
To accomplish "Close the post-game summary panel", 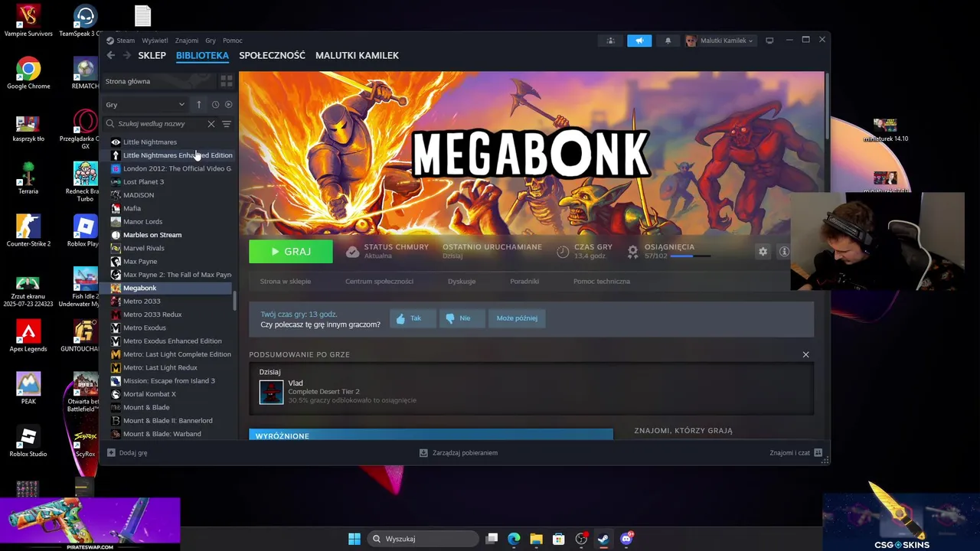I will [805, 354].
